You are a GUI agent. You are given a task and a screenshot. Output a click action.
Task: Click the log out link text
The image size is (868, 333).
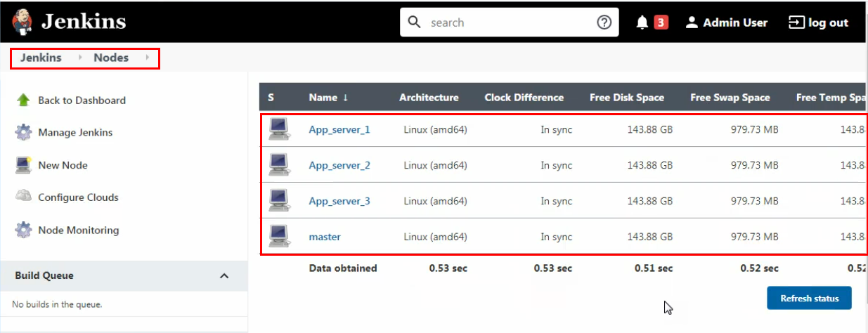[828, 22]
